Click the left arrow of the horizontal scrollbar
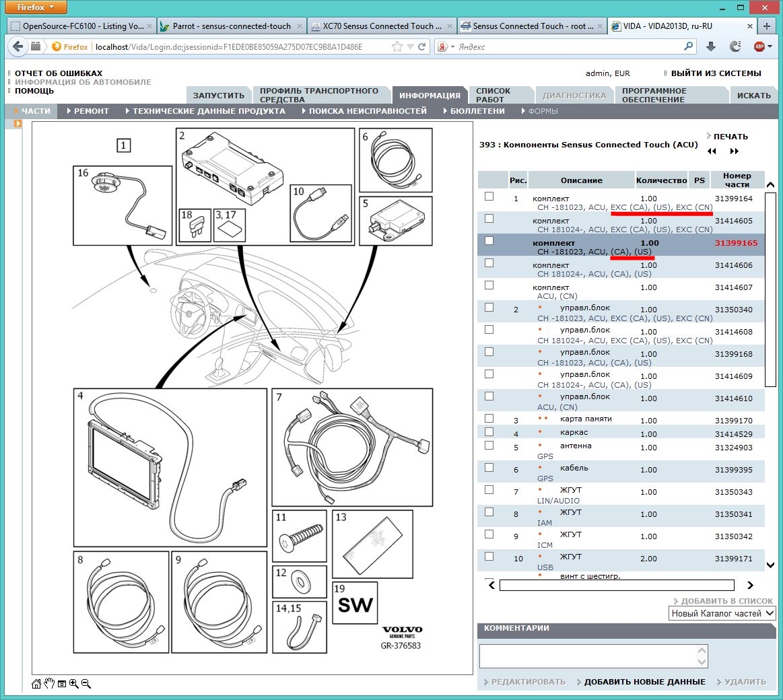The height and width of the screenshot is (700, 783). click(492, 585)
